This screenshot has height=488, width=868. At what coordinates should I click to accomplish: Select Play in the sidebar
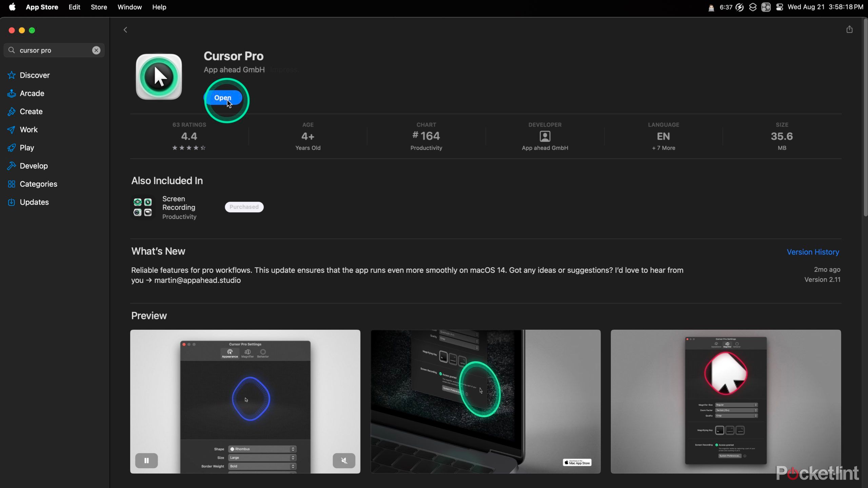click(x=27, y=148)
